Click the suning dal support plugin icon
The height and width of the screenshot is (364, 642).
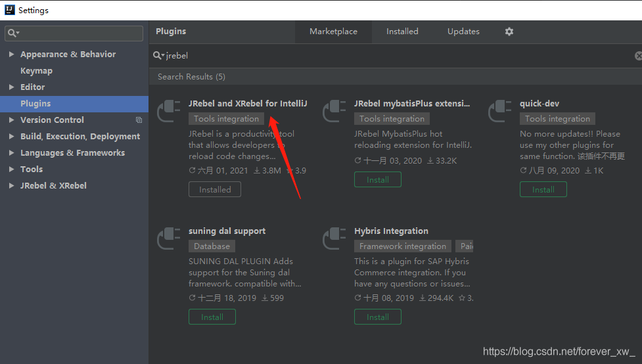click(169, 239)
